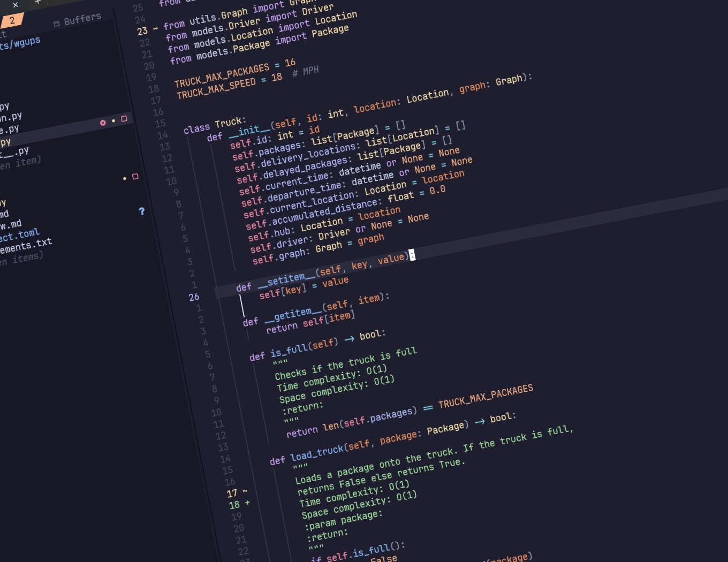This screenshot has width=728, height=562.
Task: Open the 'ements.txt' requirements file
Action: tap(26, 246)
